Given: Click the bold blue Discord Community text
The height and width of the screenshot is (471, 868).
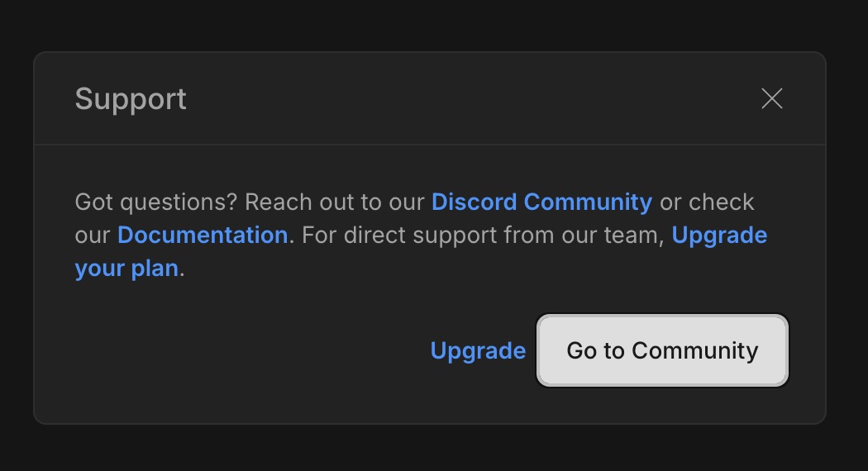Looking at the screenshot, I should point(541,202).
